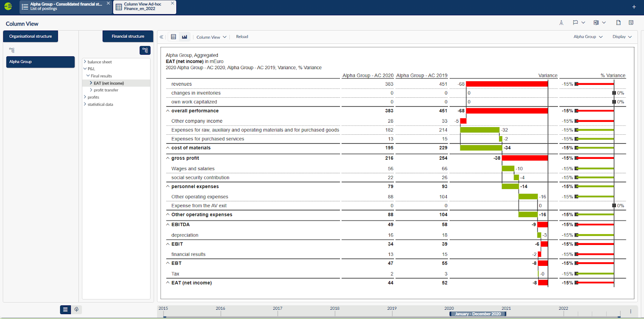Expand the balance sheet tree node
The width and height of the screenshot is (644, 319).
tap(85, 62)
